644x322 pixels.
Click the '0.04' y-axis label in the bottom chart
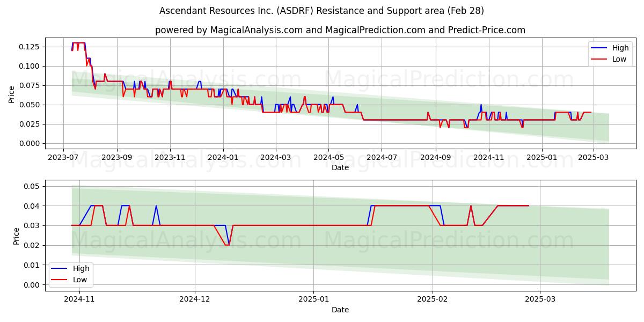pyautogui.click(x=32, y=206)
